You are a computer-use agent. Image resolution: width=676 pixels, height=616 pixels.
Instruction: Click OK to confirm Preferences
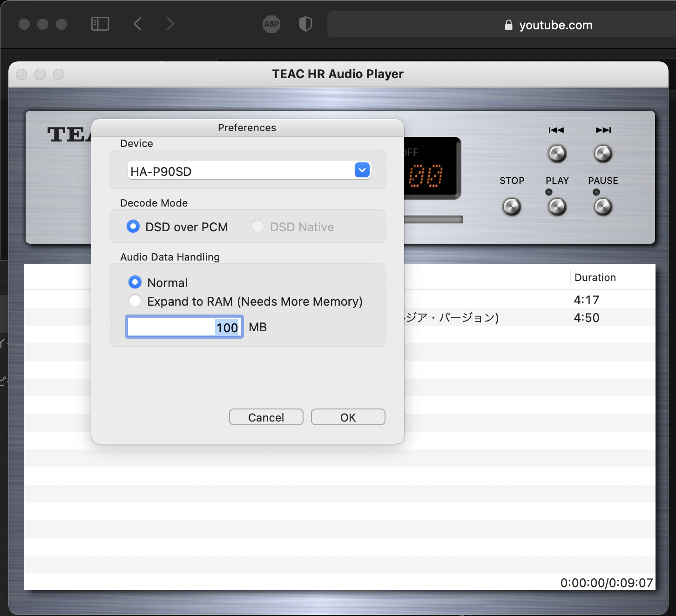(x=348, y=417)
